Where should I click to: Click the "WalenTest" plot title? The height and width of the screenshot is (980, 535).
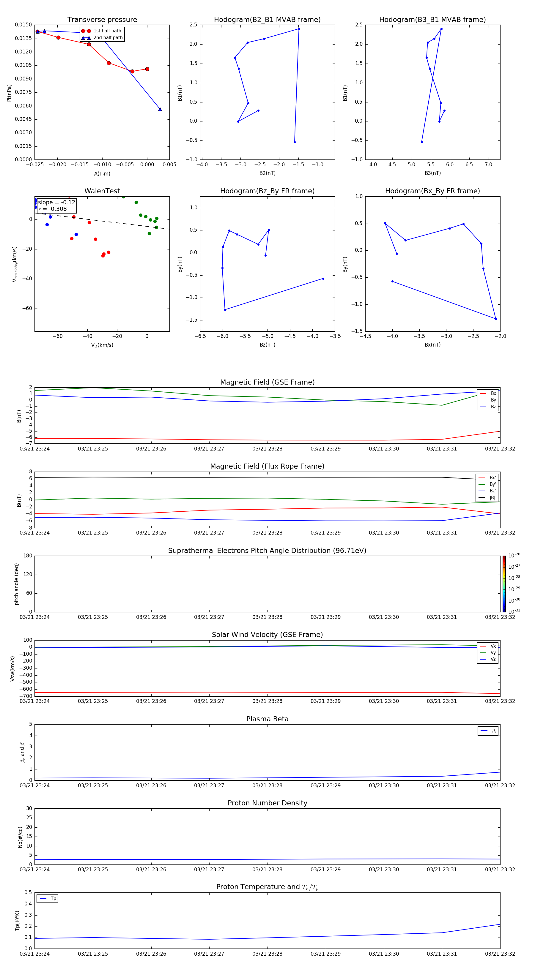tap(102, 191)
